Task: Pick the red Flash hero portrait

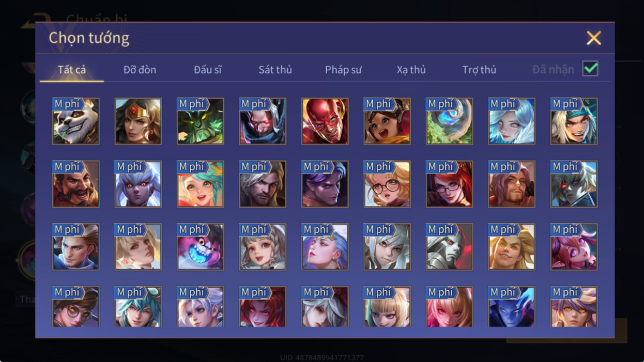Action: click(325, 121)
